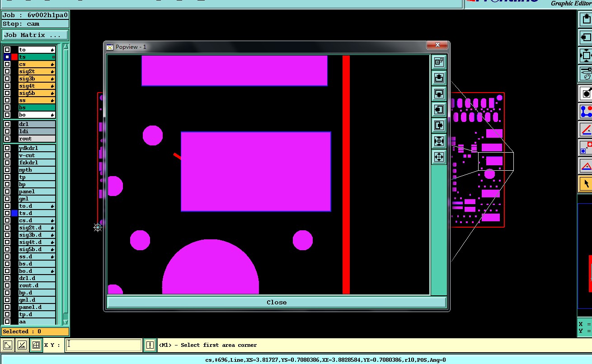592x364 pixels.
Task: Click the hand marker on layer to.d
Action: point(53,206)
